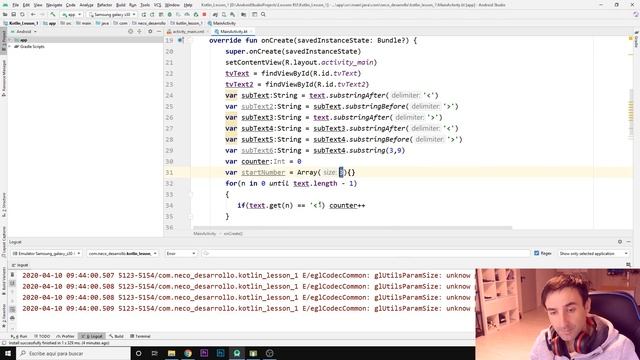Open Show only selected application dropdown

pos(593,253)
